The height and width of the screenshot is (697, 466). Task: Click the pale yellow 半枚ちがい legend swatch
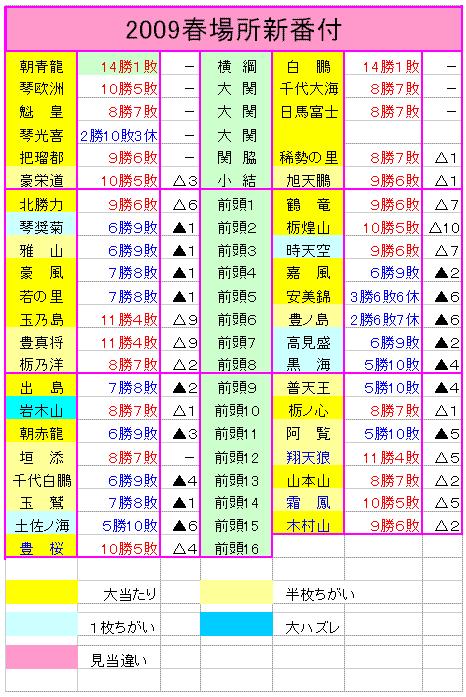pyautogui.click(x=236, y=592)
